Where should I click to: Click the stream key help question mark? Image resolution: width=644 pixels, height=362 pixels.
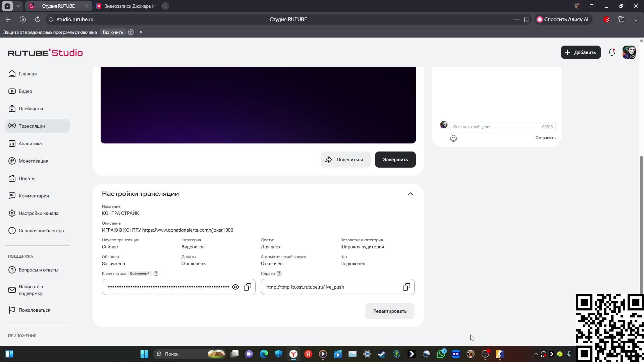pos(156,274)
